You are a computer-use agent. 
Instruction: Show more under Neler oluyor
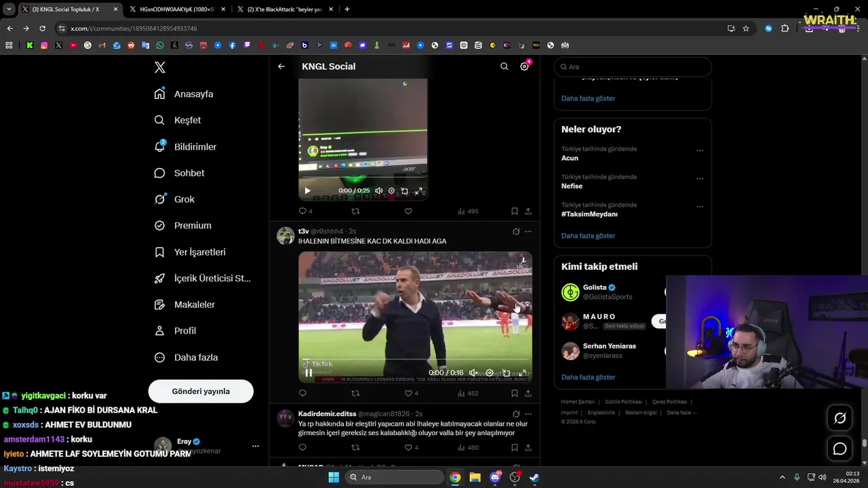pyautogui.click(x=588, y=236)
